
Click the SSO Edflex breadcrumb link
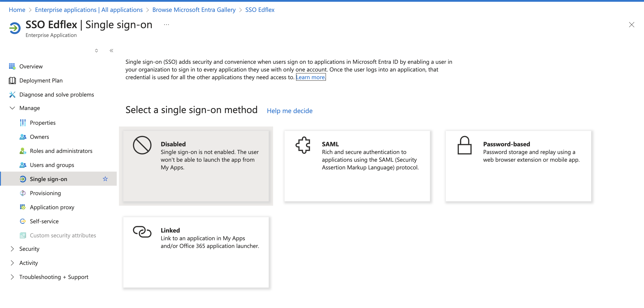pyautogui.click(x=260, y=10)
